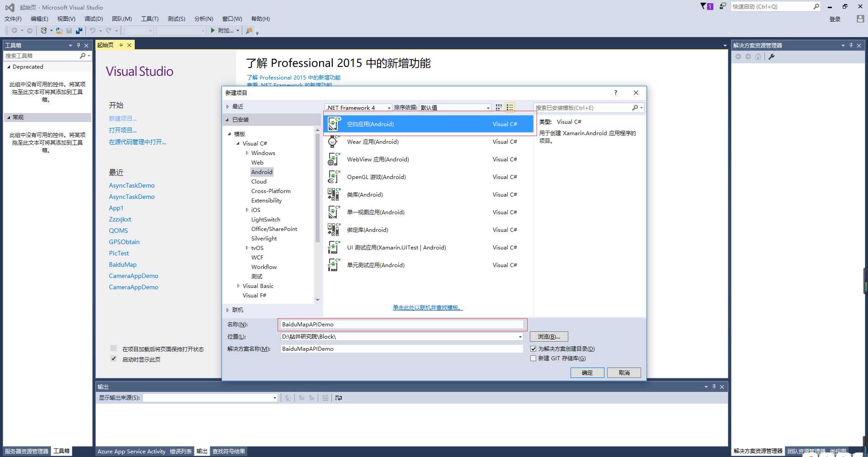Check 在项目加载后将页面保持打开状态 option

click(113, 348)
